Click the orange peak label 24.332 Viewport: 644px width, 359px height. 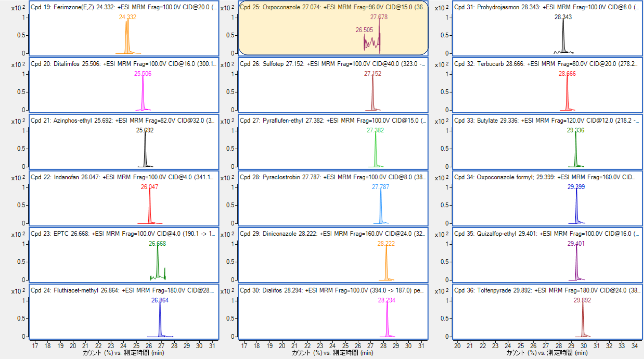coord(128,17)
